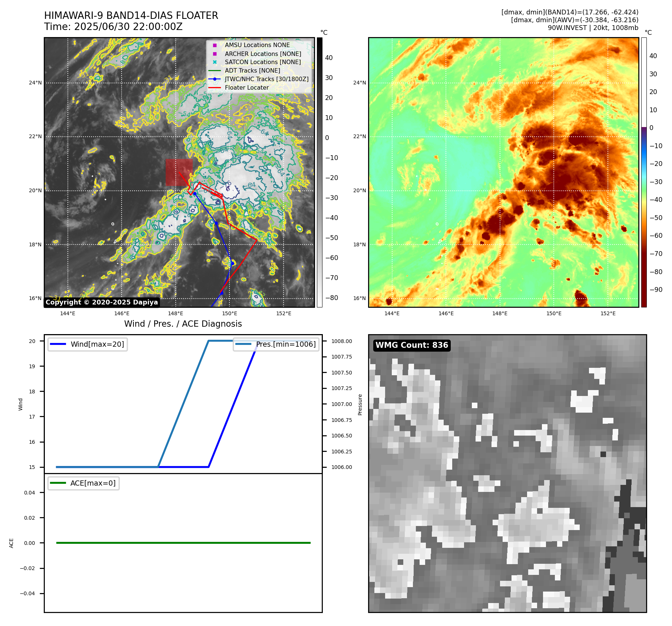Image resolution: width=672 pixels, height=626 pixels.
Task: Click the magenta AMSU Locations legend marker
Action: click(x=215, y=45)
